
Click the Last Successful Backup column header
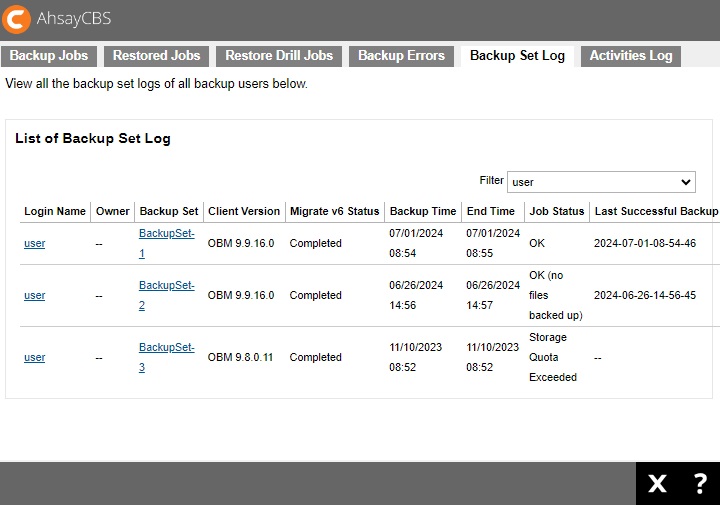[656, 211]
